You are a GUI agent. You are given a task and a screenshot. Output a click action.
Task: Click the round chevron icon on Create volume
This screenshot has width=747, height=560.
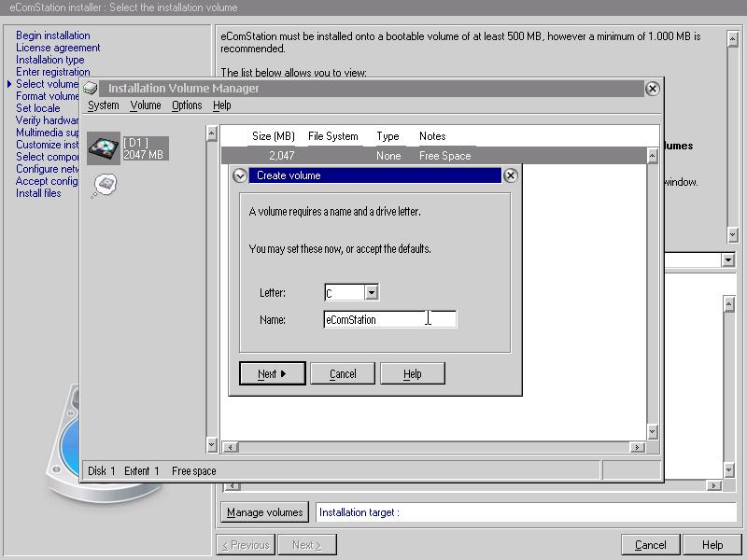[240, 175]
